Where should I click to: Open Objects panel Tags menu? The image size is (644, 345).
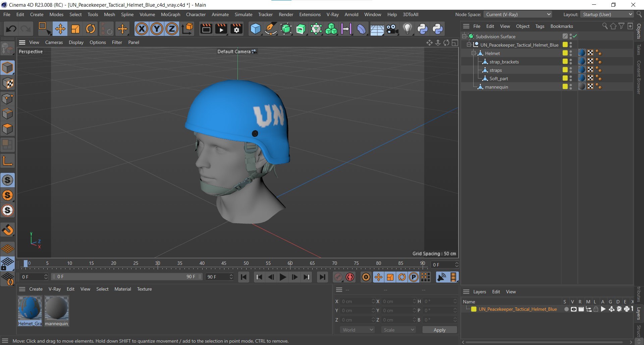click(539, 26)
